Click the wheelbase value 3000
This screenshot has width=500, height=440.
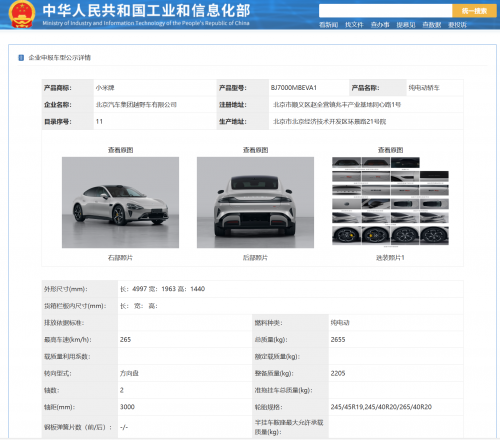127,407
